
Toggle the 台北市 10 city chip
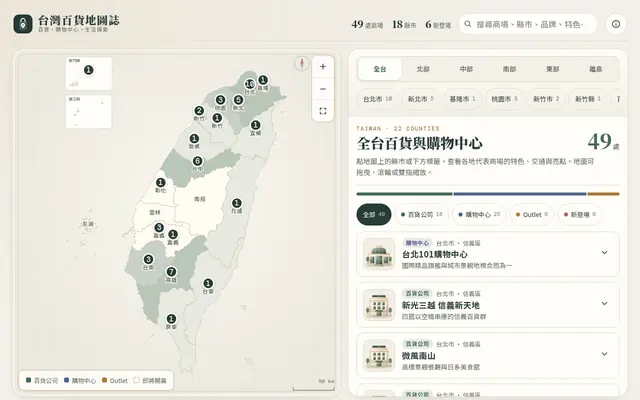coord(378,99)
